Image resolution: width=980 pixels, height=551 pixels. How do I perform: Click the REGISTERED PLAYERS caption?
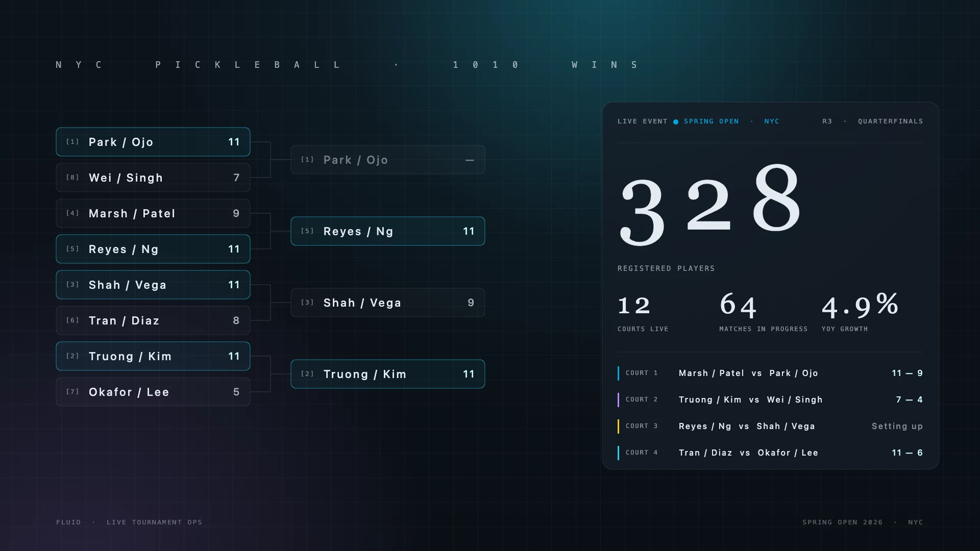[666, 268]
